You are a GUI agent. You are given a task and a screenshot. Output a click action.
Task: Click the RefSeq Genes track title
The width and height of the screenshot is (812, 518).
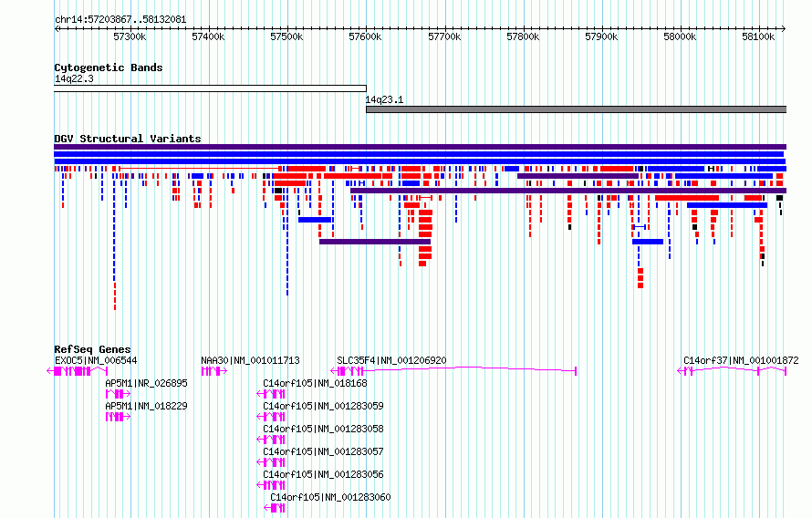[92, 348]
